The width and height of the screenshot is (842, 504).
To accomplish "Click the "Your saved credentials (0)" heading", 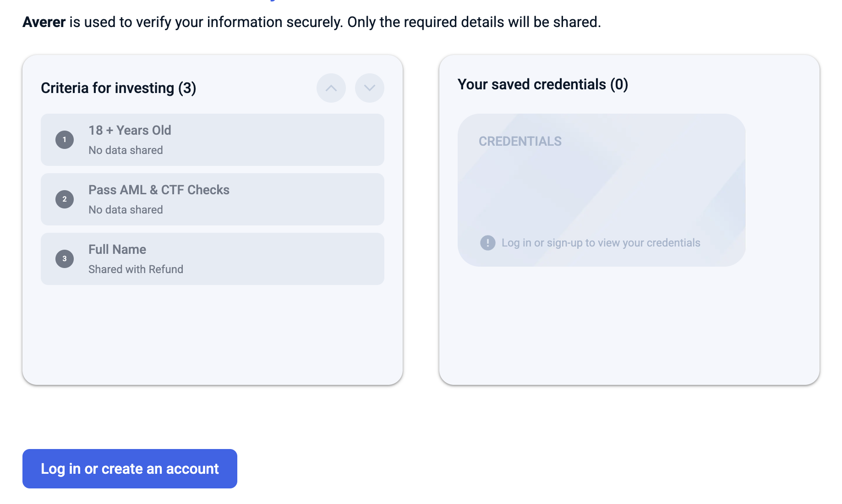I will click(x=542, y=84).
